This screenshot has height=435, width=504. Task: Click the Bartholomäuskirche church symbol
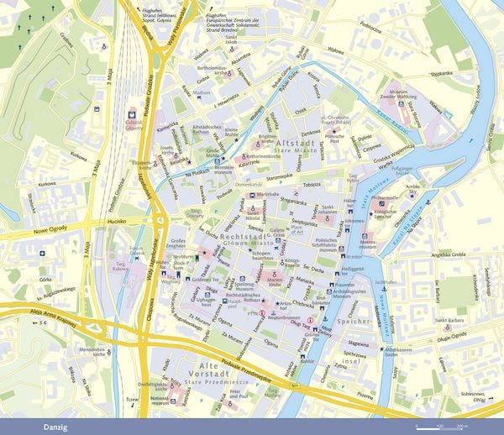[x=229, y=74]
